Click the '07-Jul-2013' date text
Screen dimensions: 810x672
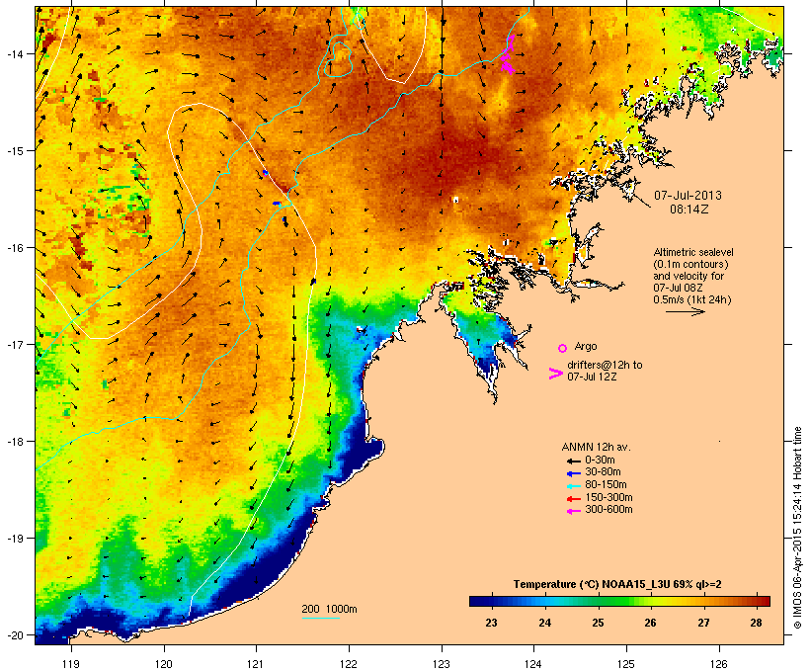[688, 196]
